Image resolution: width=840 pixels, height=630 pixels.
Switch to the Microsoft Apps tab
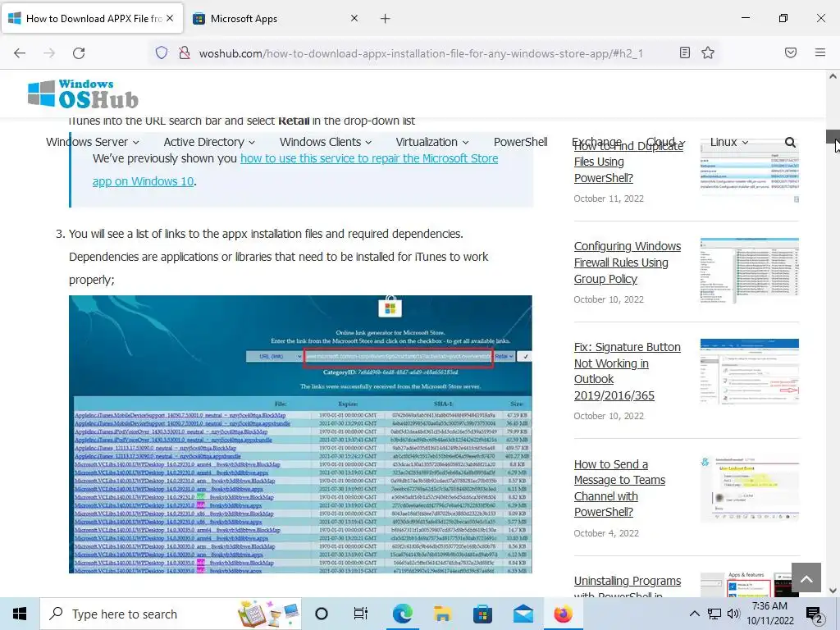coord(276,19)
